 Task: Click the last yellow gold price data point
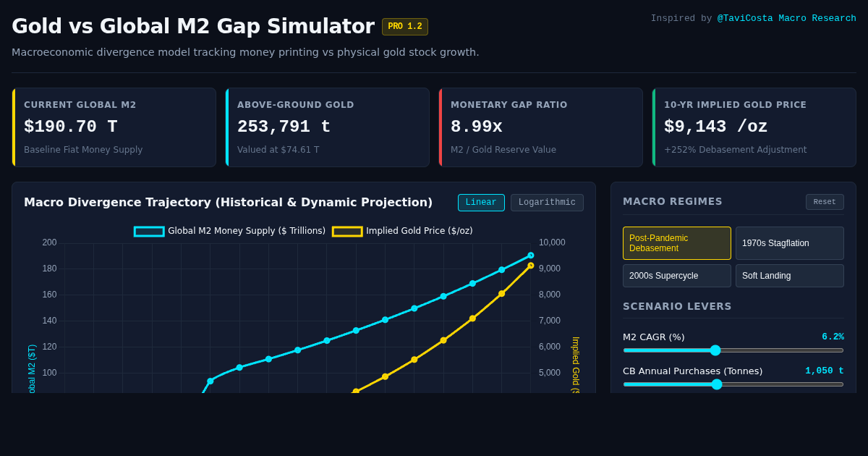click(530, 266)
